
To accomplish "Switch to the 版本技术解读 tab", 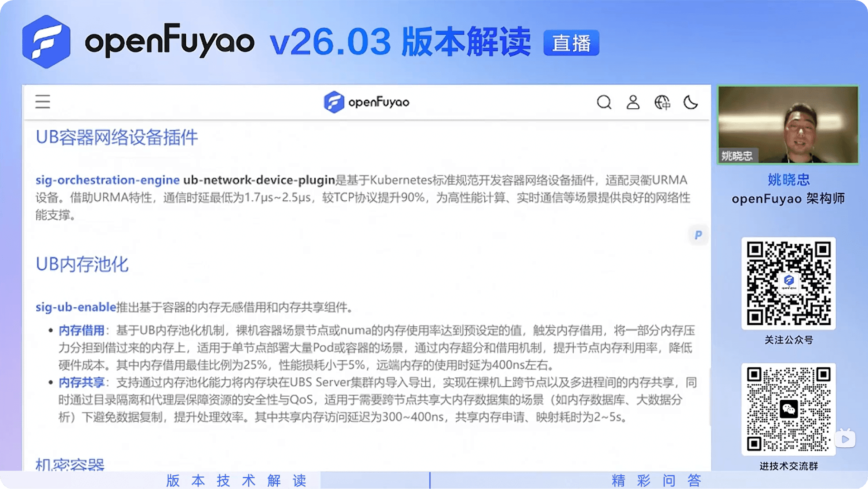I will [236, 480].
